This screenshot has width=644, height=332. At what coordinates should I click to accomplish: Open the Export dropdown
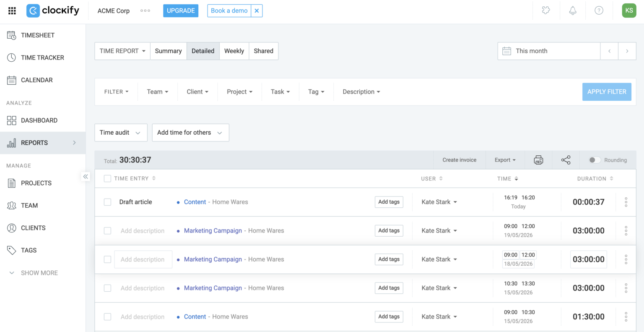[505, 160]
